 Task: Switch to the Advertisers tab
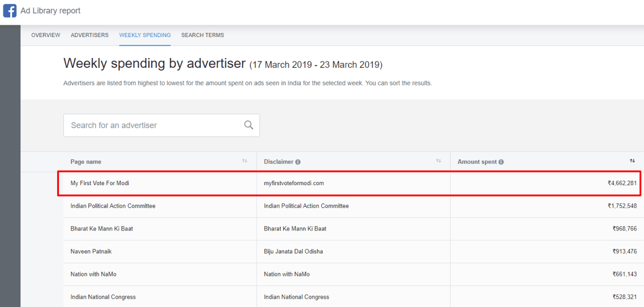pyautogui.click(x=90, y=35)
